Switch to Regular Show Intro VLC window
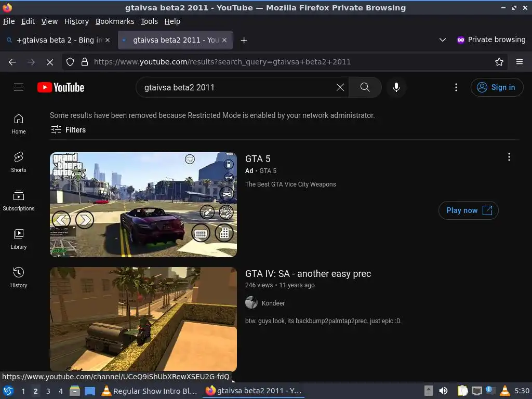The width and height of the screenshot is (532, 399). tap(149, 391)
